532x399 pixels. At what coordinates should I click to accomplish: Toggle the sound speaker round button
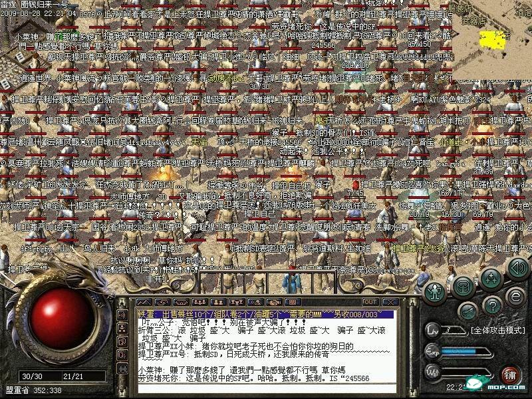click(518, 268)
